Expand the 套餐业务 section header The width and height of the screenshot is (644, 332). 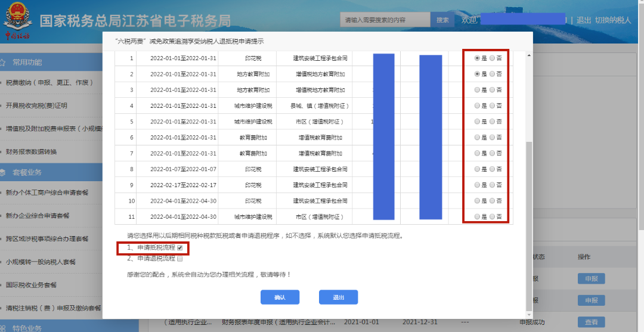click(51, 172)
